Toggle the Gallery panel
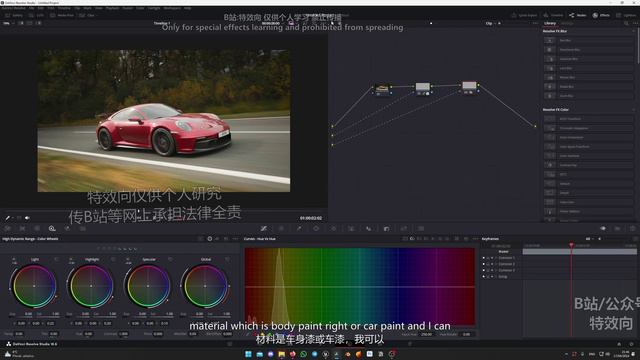Screen dimensions: 640x360 tap(14, 15)
